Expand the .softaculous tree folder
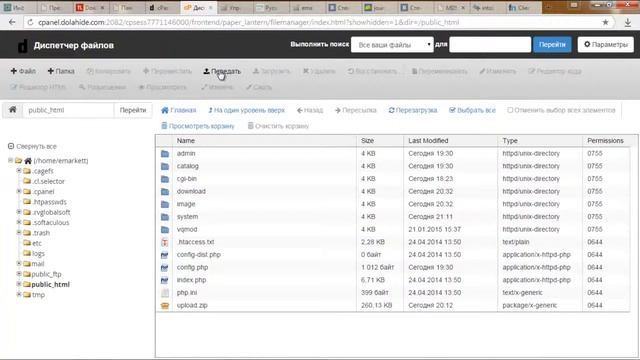This screenshot has width=640, height=360. pos(19,222)
